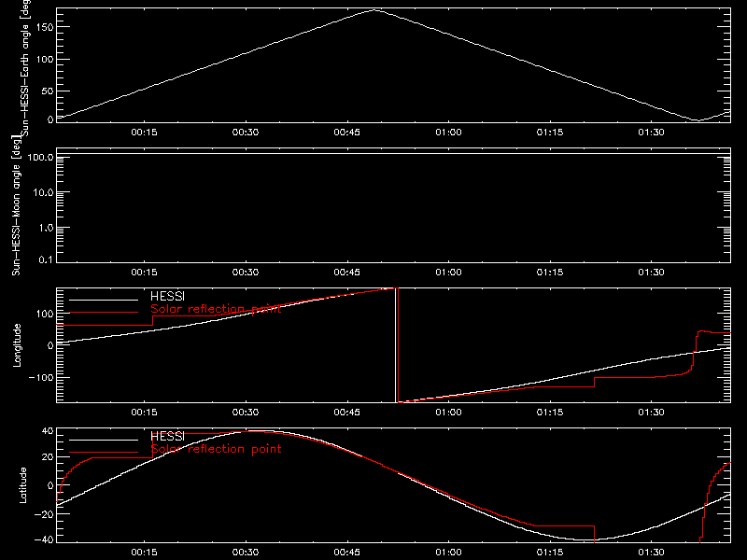Viewport: 747px width, 560px height.
Task: Click the "-20" tick label on Latitude axis
Action: pos(44,513)
